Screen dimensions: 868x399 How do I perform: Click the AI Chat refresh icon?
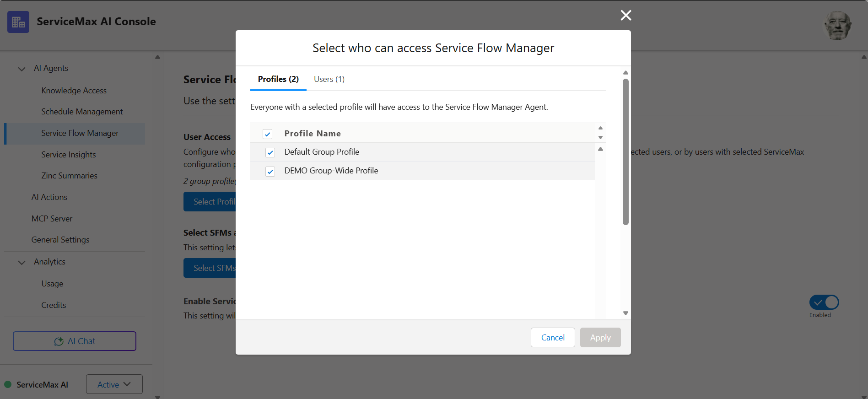[59, 341]
